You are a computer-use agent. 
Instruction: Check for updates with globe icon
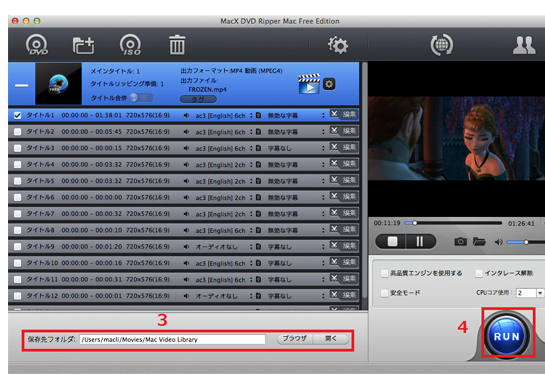(441, 45)
